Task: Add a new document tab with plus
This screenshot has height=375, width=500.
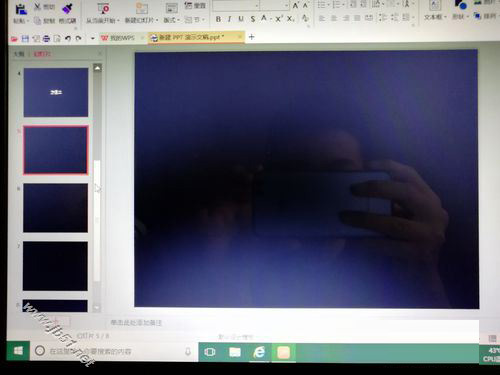Action: [x=252, y=37]
